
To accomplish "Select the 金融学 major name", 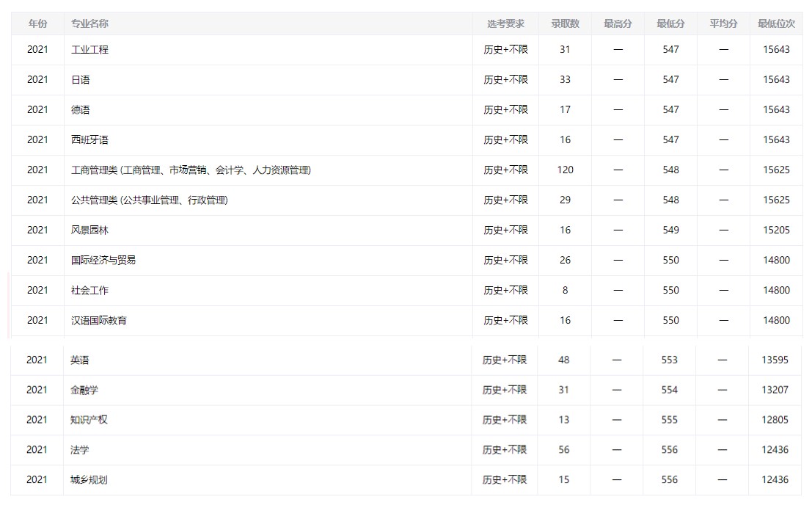I will pyautogui.click(x=84, y=390).
